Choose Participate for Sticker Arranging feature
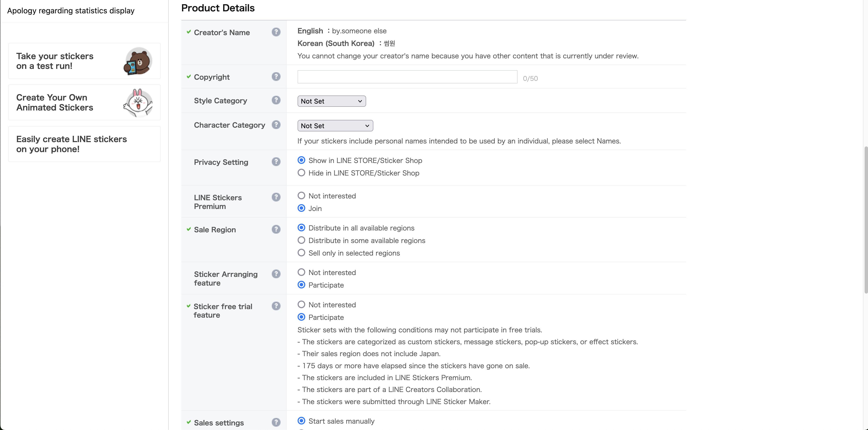The height and width of the screenshot is (430, 868). (301, 285)
